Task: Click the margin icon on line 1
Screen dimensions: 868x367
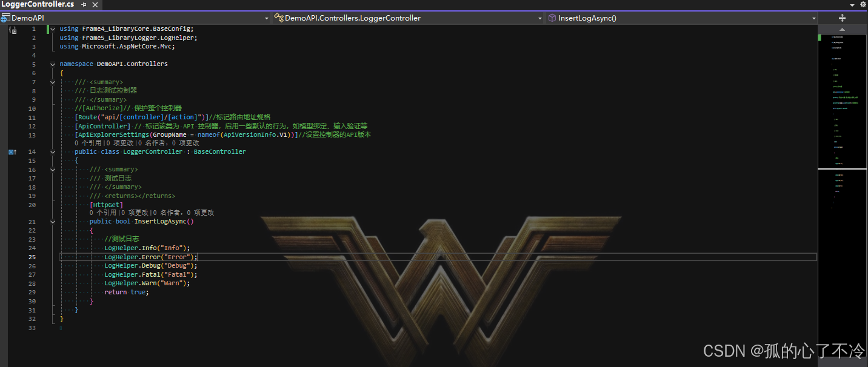Action: click(x=13, y=29)
